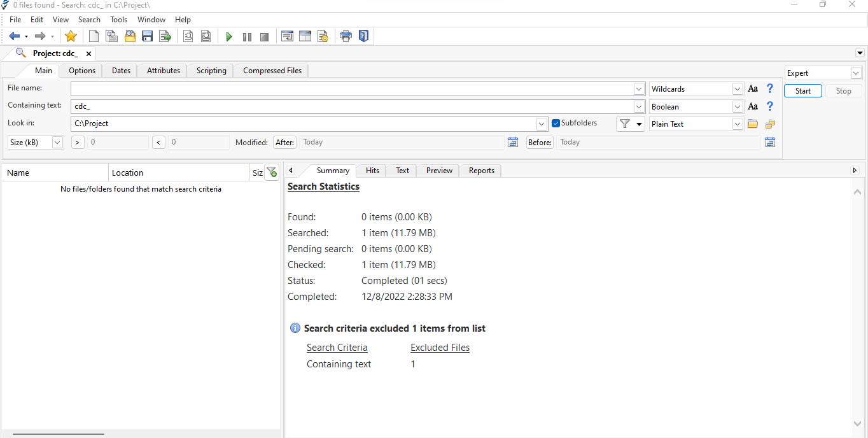Stop search with square toolbar icon
Screen dimensions: 868x438
(x=264, y=37)
